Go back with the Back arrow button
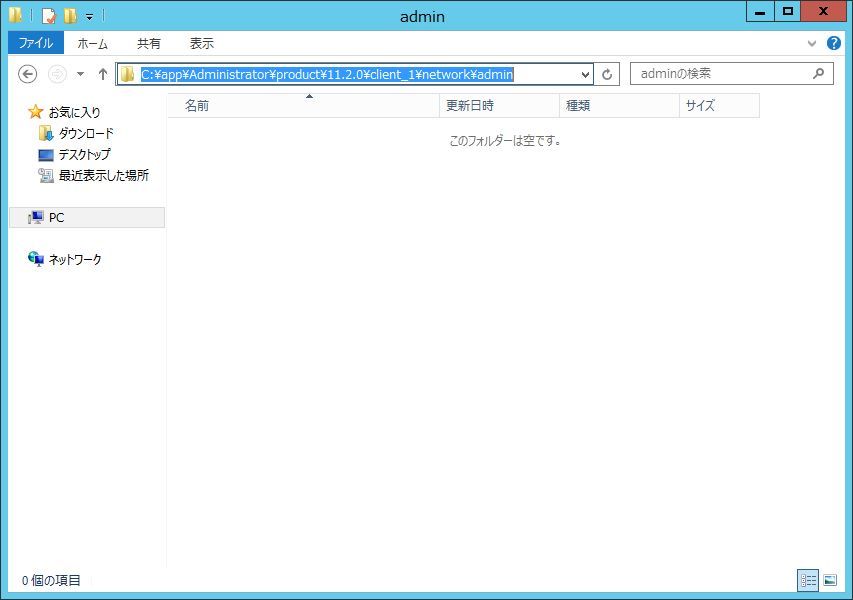Screen dimensions: 853x600 pyautogui.click(x=28, y=74)
